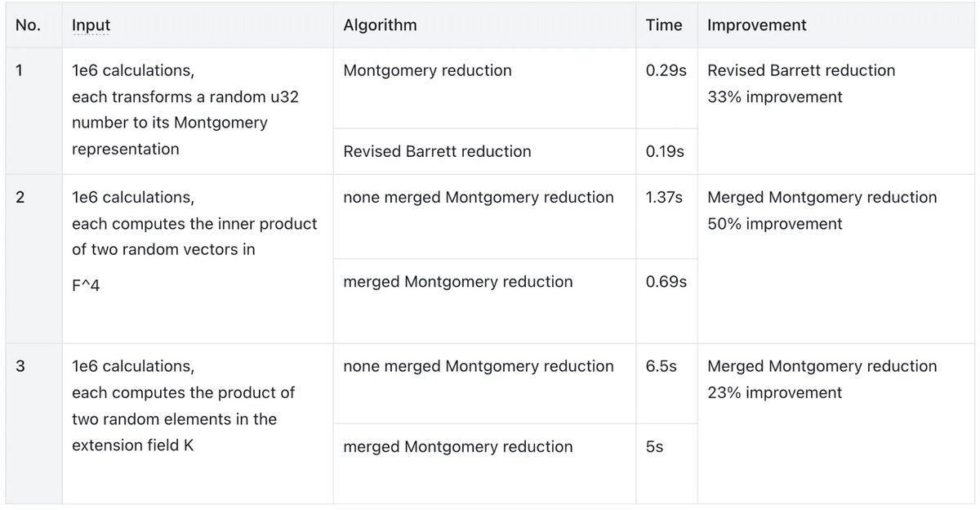This screenshot has height=510, width=980.
Task: Select the Revised Barrett reduction algorithm cell
Action: (484, 151)
